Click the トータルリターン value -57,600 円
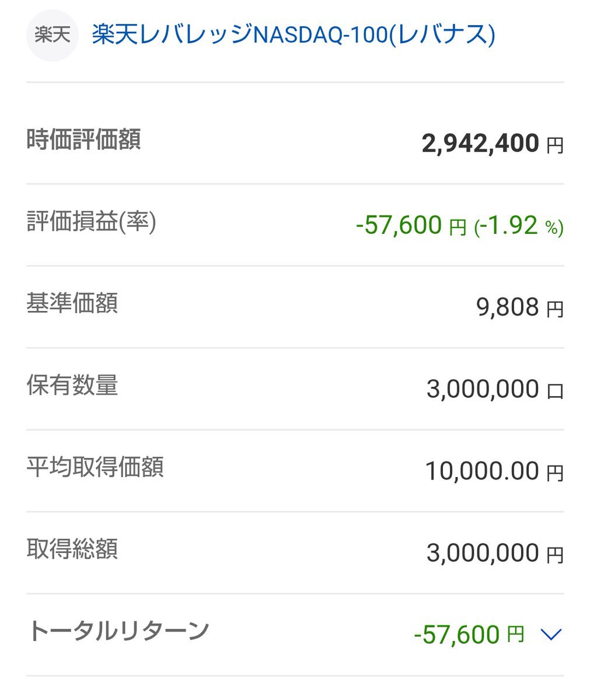 click(469, 635)
